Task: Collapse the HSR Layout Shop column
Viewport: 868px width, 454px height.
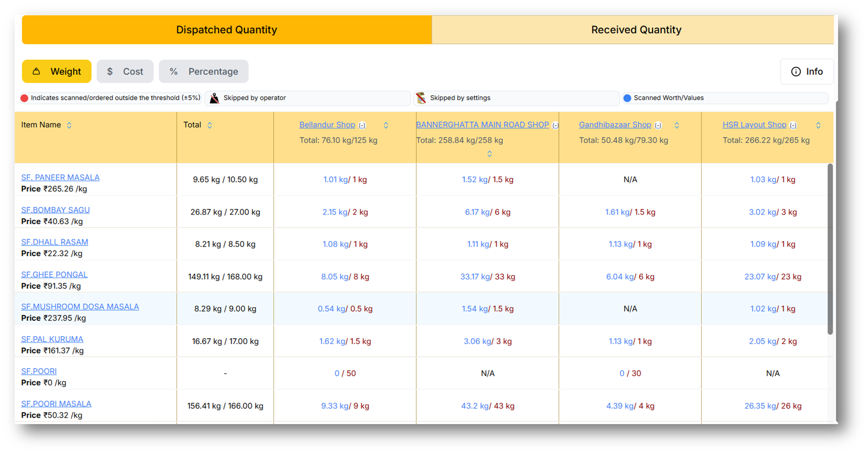Action: click(x=793, y=125)
